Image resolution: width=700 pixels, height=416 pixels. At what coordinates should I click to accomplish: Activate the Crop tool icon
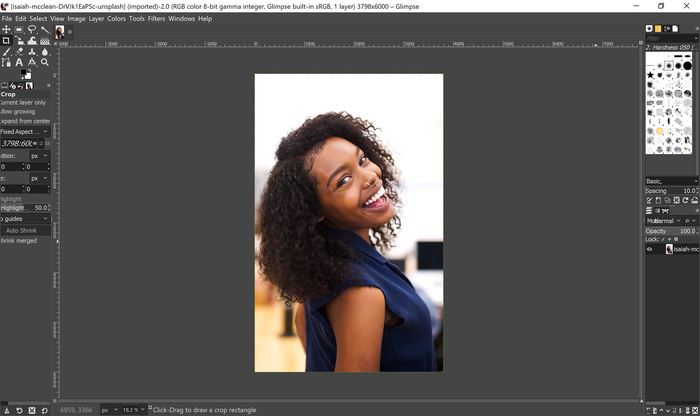tap(6, 41)
